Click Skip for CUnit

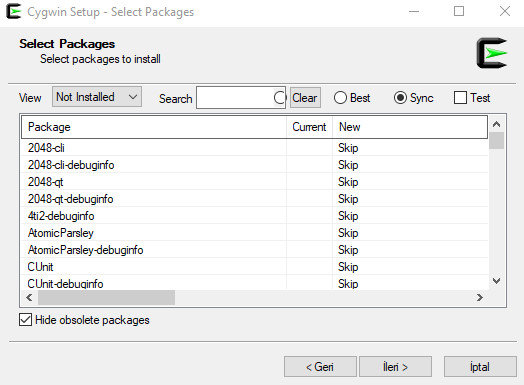click(348, 267)
